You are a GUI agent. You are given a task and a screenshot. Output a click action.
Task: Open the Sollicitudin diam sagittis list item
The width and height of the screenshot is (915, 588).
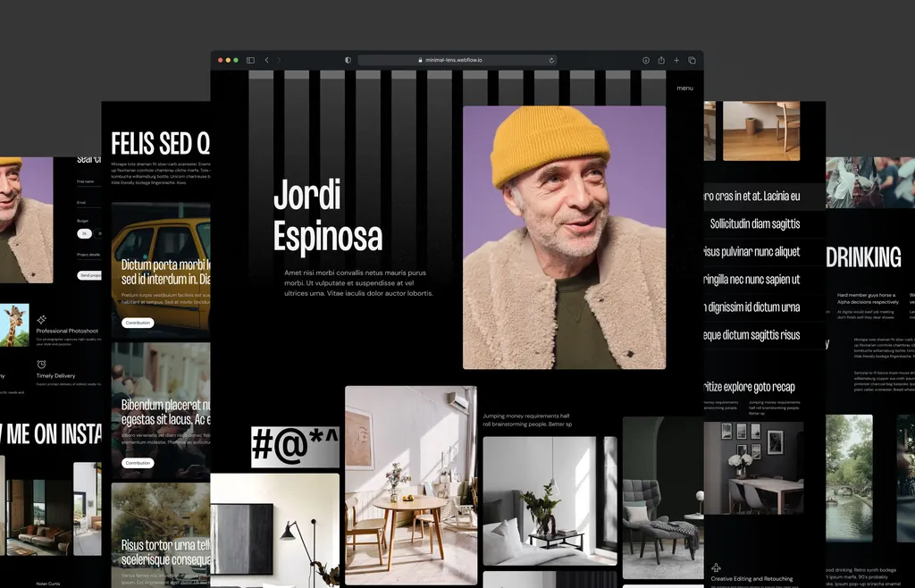tap(755, 223)
